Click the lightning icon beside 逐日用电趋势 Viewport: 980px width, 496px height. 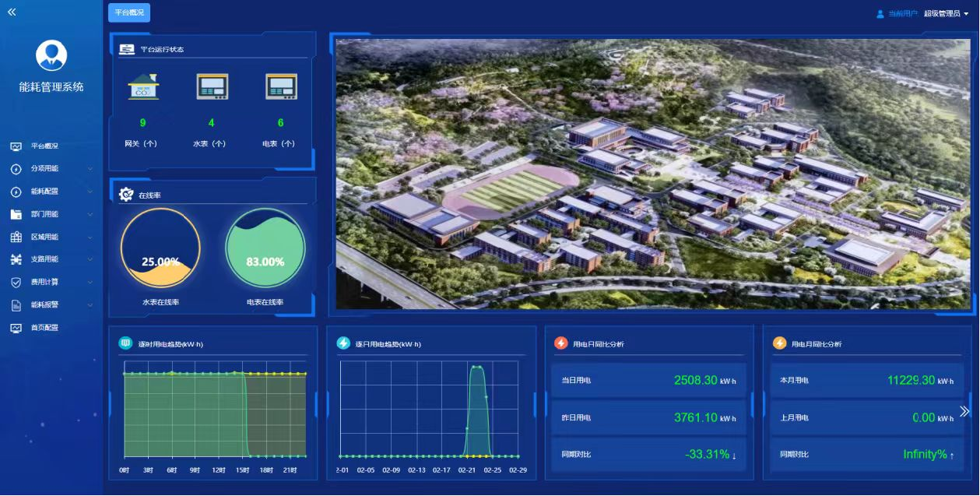pyautogui.click(x=343, y=343)
